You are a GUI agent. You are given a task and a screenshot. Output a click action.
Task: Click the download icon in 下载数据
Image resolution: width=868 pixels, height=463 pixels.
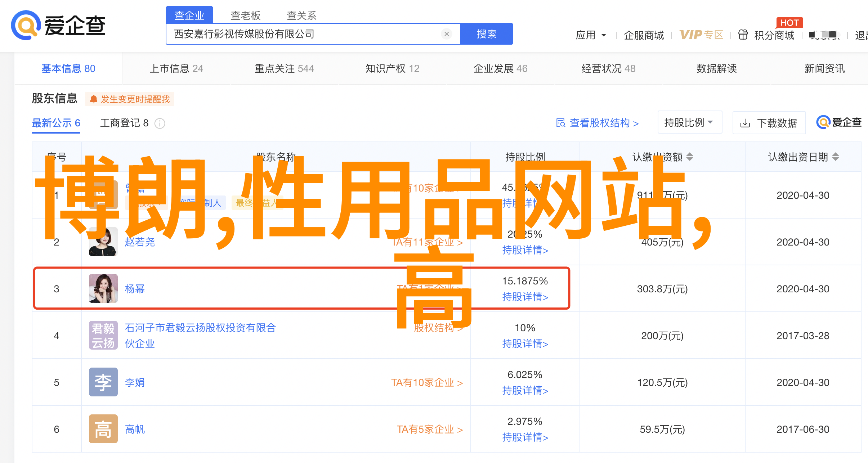745,123
